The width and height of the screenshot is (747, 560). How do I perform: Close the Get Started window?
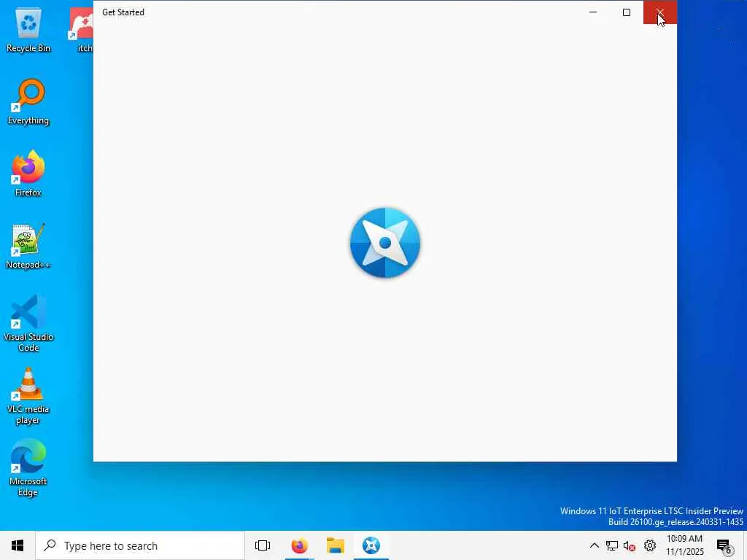659,12
